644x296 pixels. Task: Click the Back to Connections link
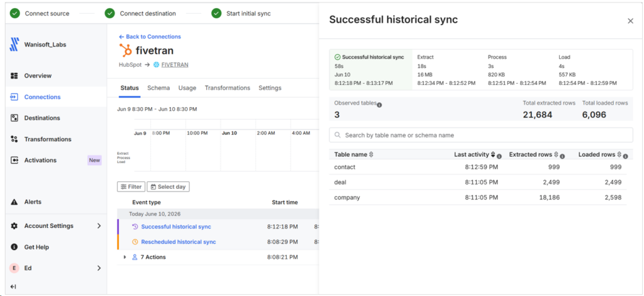click(150, 37)
